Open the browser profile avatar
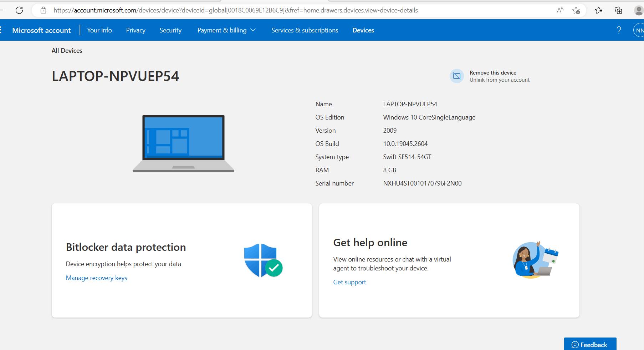Screen dimensions: 644x350 click(x=639, y=10)
